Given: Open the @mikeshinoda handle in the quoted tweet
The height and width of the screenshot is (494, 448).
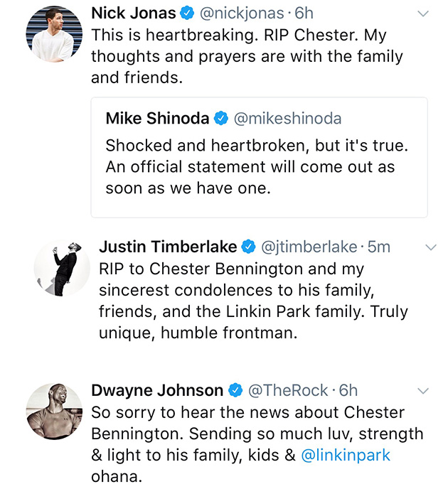Looking at the screenshot, I should pyautogui.click(x=287, y=119).
